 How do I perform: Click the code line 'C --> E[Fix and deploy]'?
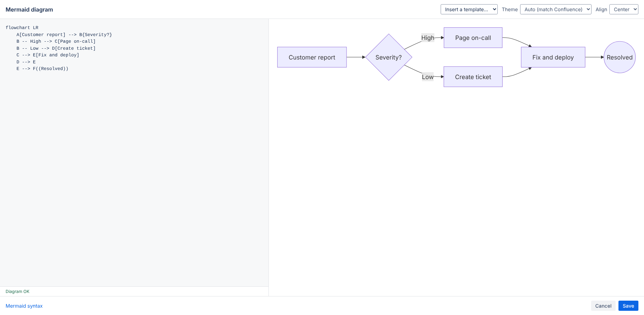(x=48, y=55)
